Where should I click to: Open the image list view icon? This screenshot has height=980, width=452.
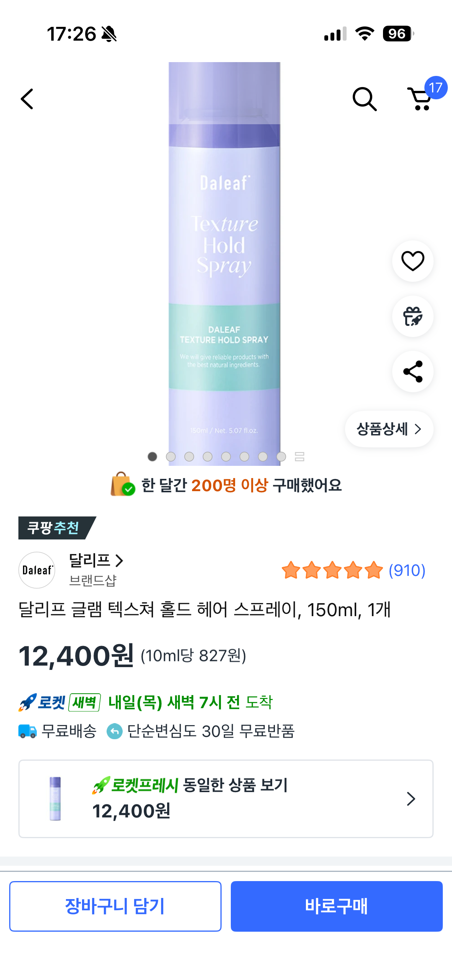click(x=299, y=456)
